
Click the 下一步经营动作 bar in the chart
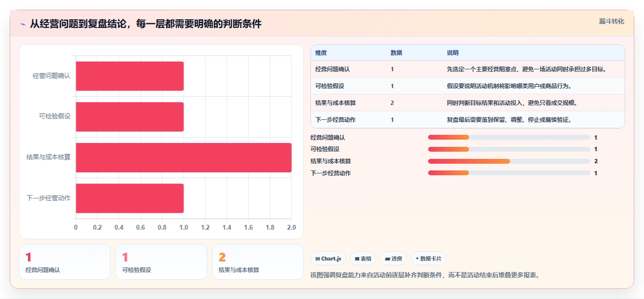[130, 198]
